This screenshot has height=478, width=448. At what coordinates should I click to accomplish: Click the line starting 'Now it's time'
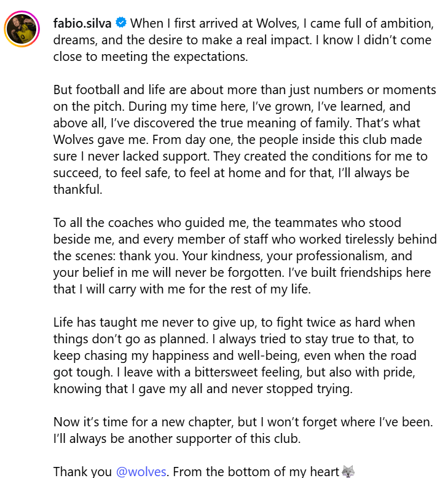tap(243, 422)
